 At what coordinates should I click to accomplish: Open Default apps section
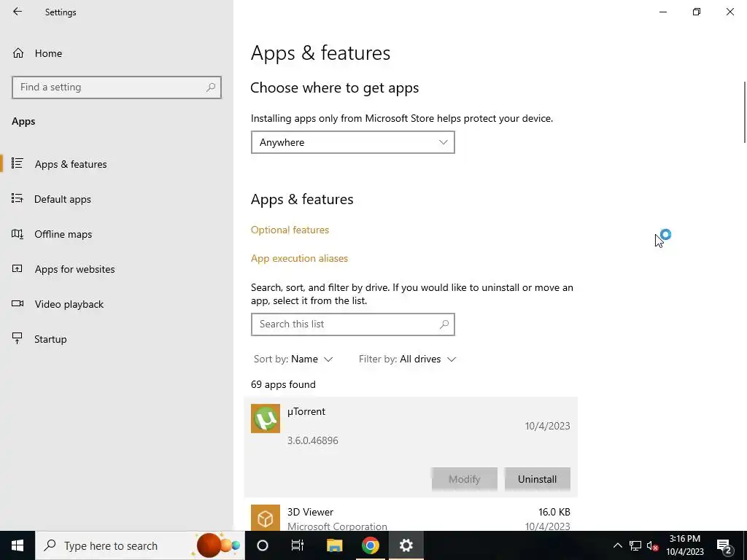point(63,199)
